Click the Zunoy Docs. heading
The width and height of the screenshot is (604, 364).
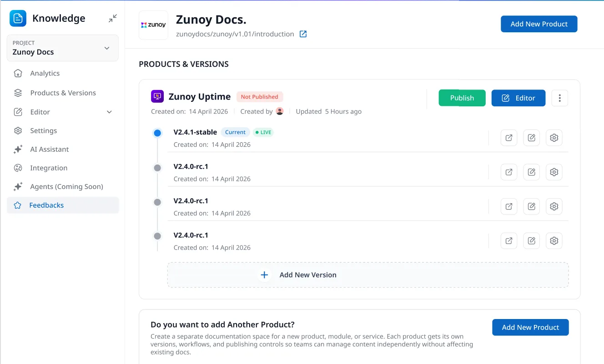(x=211, y=20)
